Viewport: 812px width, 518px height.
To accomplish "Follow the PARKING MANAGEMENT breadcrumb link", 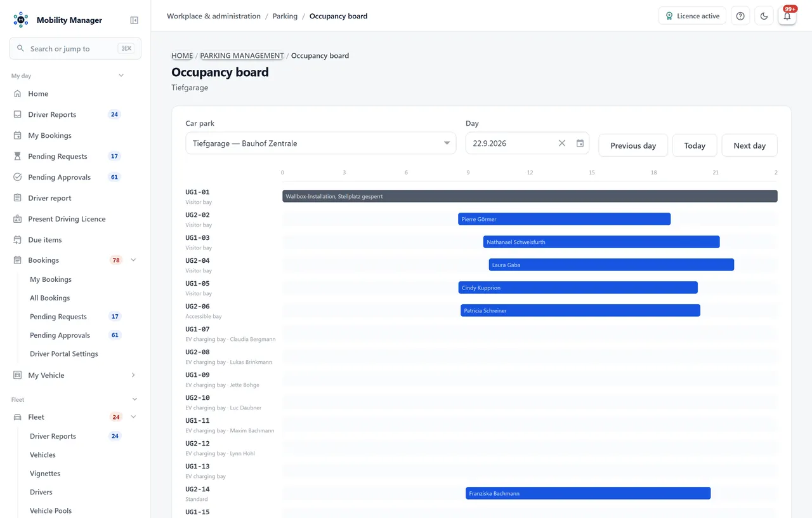I will pos(242,56).
